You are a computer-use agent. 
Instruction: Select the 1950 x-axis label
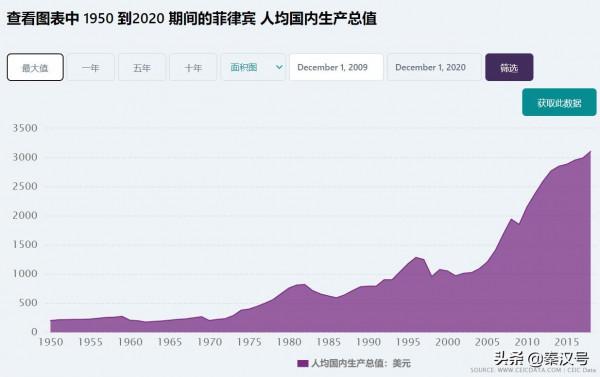click(x=51, y=342)
